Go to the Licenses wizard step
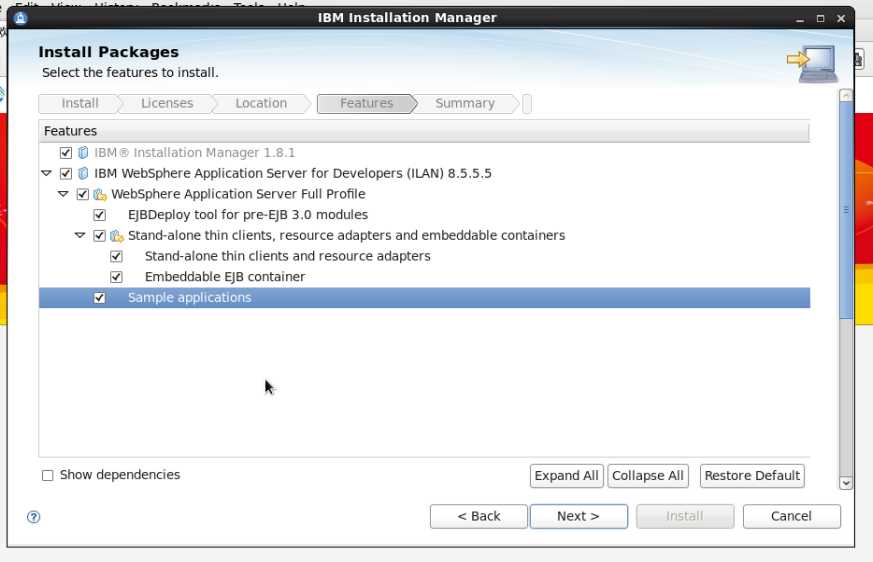Viewport: 873px width, 562px height. (x=167, y=104)
